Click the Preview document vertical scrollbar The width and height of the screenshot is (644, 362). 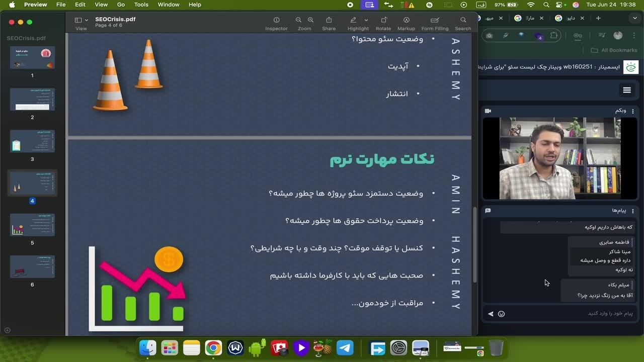(475, 244)
